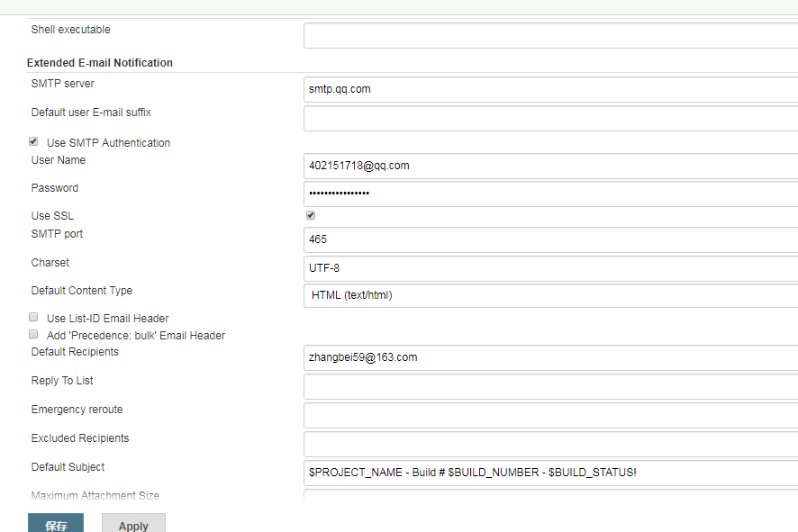Select the User Name text box
Viewport: 798px width, 532px height.
549,166
